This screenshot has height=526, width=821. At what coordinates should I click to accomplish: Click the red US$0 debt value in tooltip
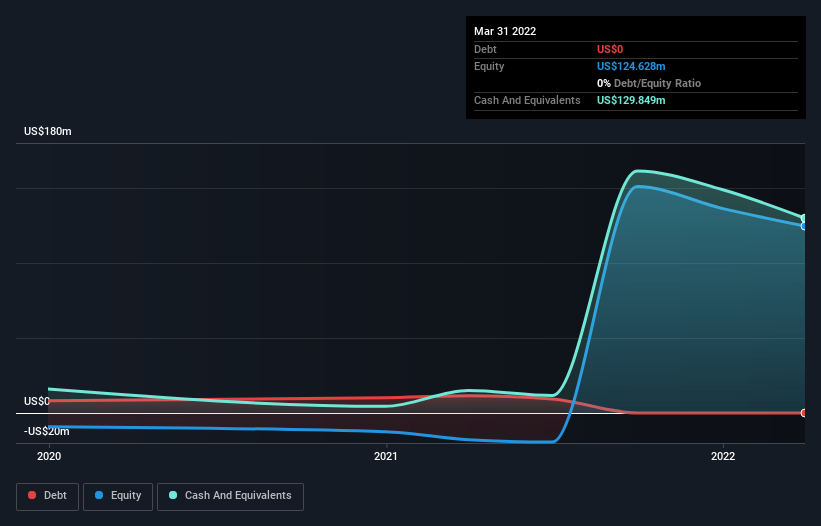610,49
